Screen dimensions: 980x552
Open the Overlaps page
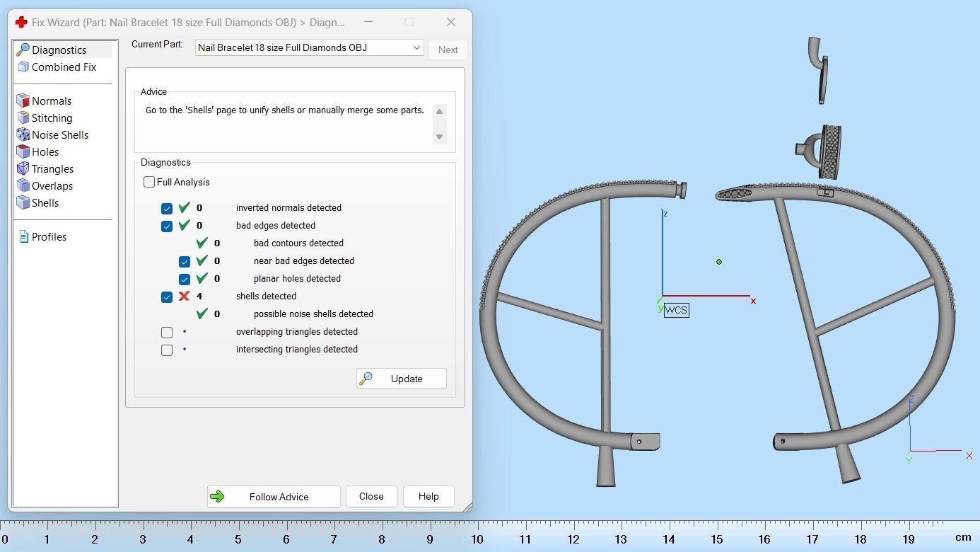[52, 185]
